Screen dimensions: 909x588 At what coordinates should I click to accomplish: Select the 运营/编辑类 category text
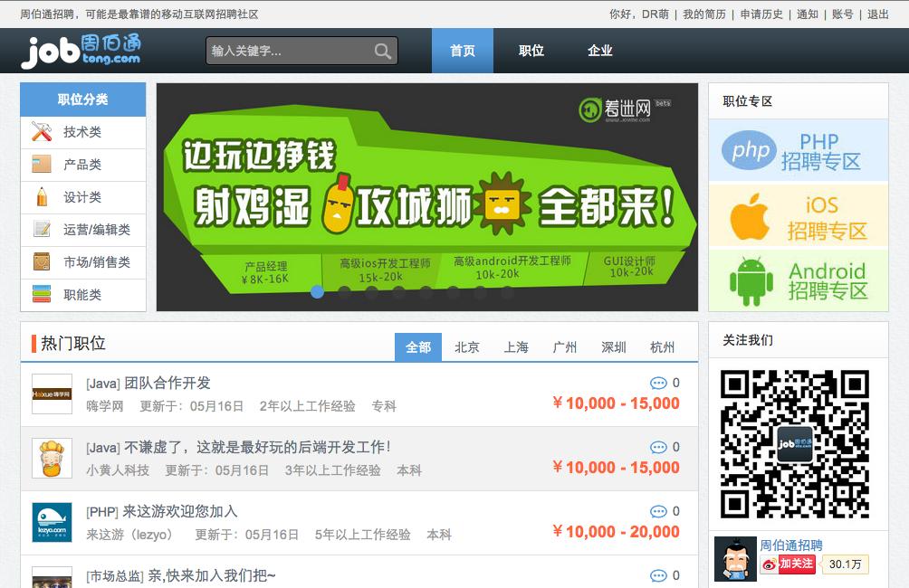97,230
